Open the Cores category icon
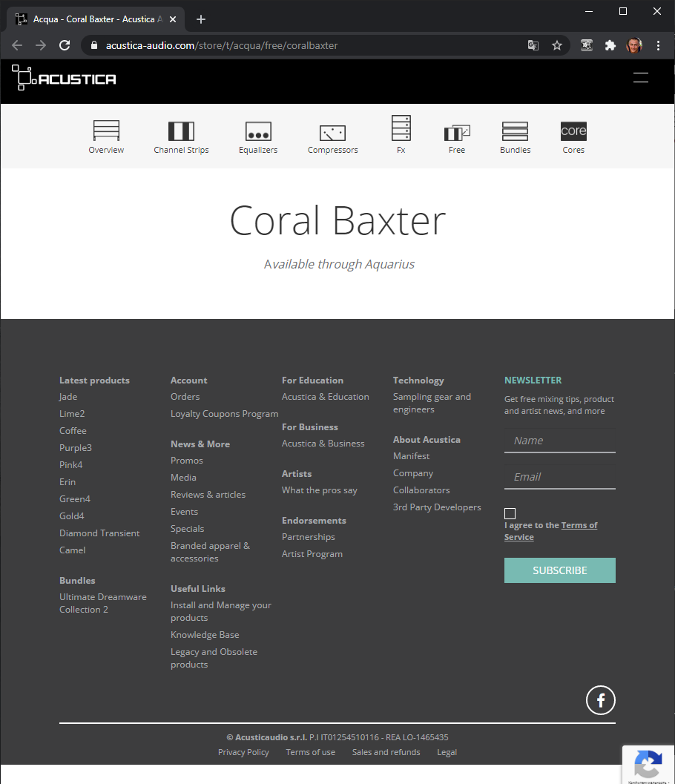The width and height of the screenshot is (675, 784). 573,137
